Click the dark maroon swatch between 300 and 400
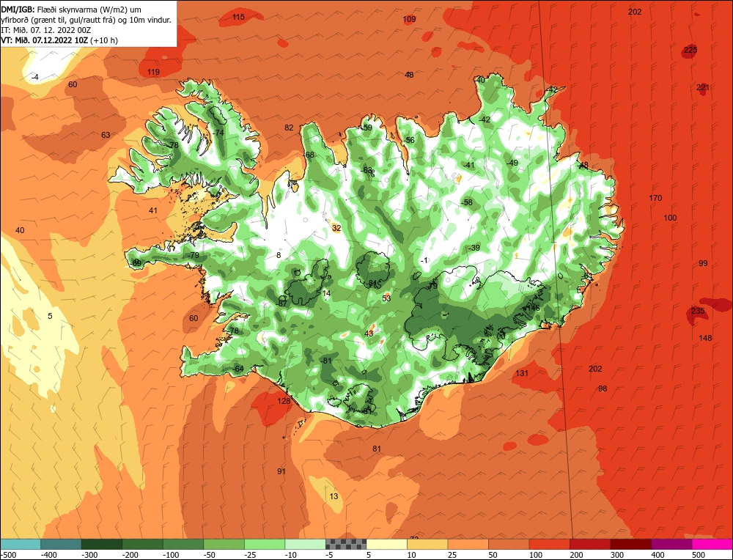The width and height of the screenshot is (733, 560). (630, 544)
